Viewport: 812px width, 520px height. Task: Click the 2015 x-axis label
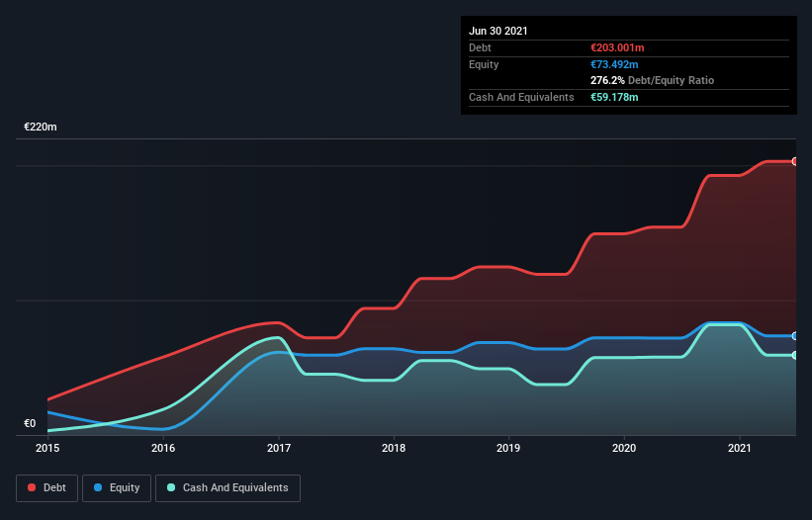click(47, 448)
